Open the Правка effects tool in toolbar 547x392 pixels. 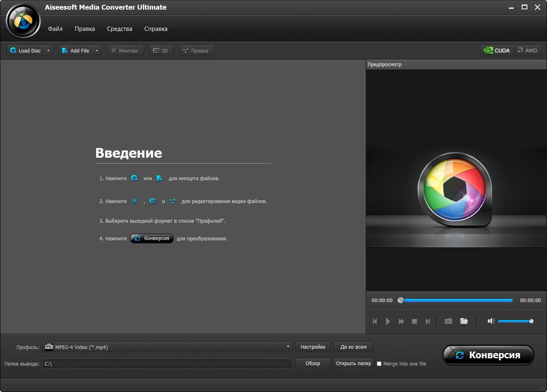point(196,51)
